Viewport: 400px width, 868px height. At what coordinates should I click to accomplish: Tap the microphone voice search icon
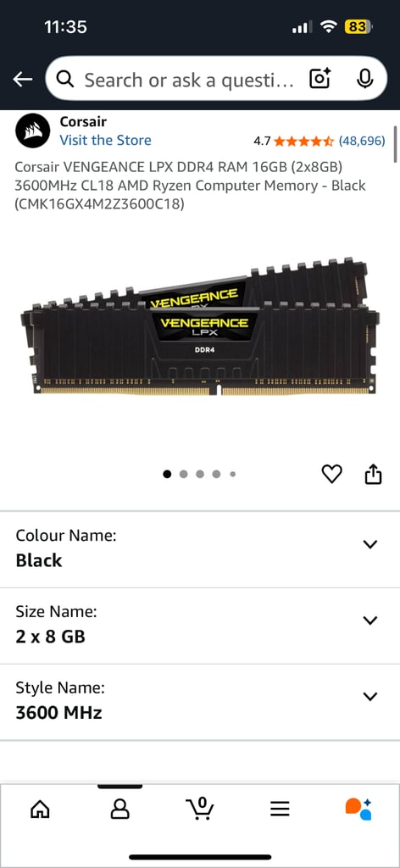[x=364, y=80]
